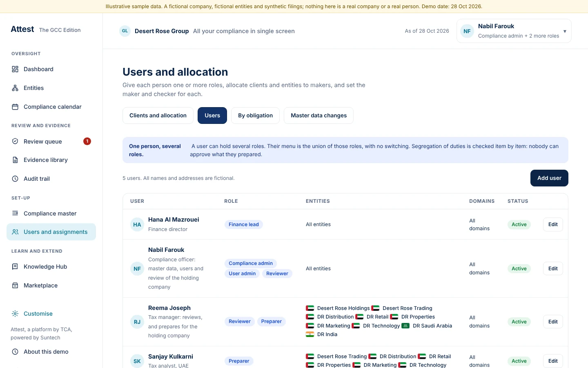588x368 pixels.
Task: Open the Audit trail sidebar link
Action: pyautogui.click(x=51, y=179)
